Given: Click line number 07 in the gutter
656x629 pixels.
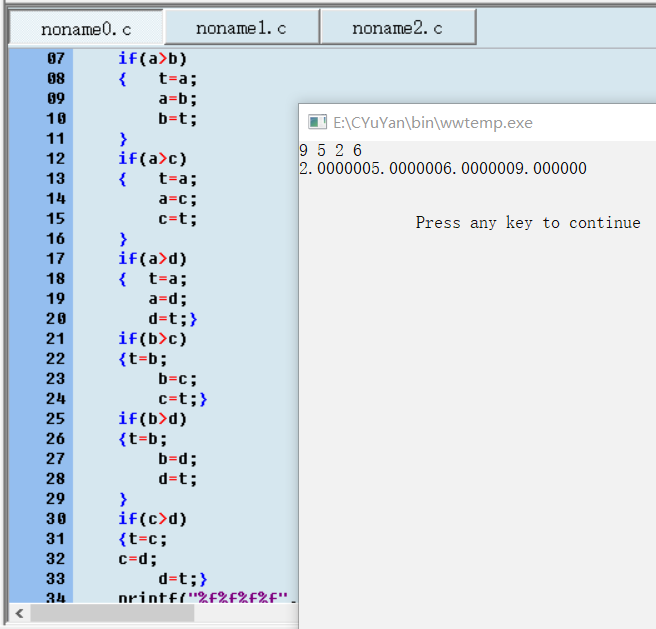Looking at the screenshot, I should (x=56, y=59).
